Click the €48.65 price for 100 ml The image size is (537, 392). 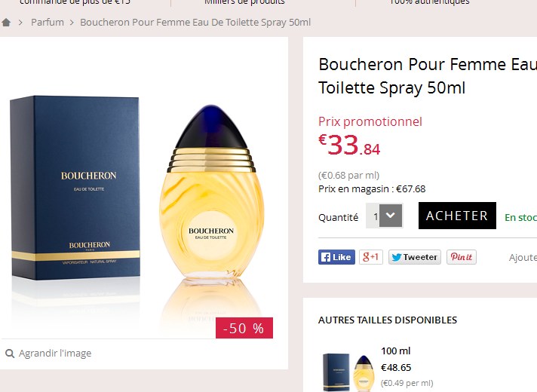coord(396,368)
